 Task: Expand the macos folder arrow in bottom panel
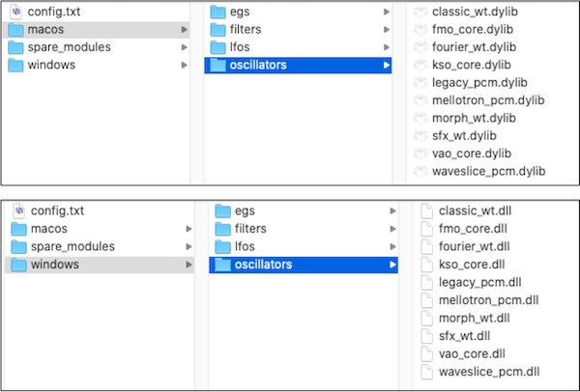188,229
